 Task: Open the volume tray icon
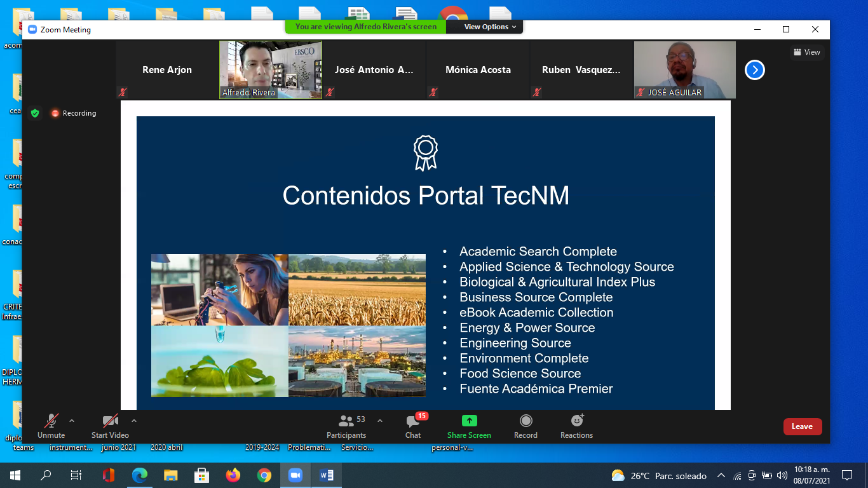pyautogui.click(x=781, y=475)
